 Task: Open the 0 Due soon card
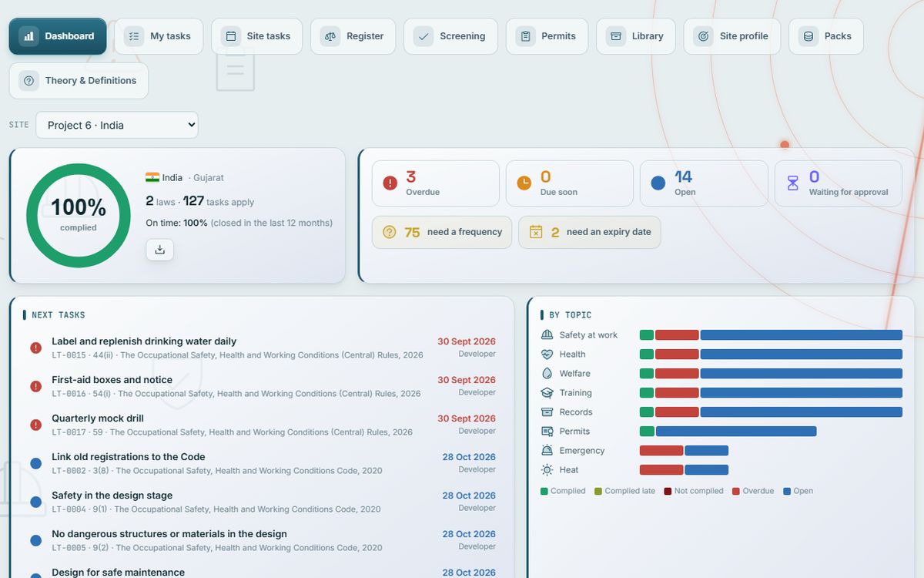point(570,183)
